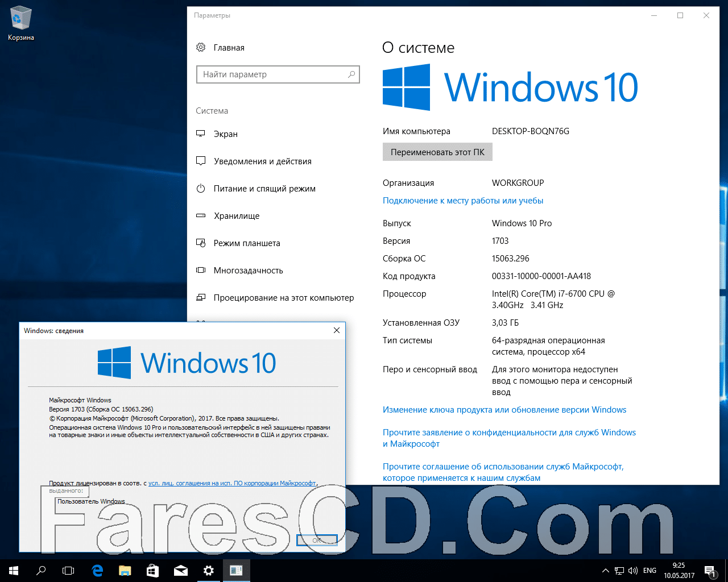The image size is (728, 582).
Task: Open Task View on taskbar
Action: pyautogui.click(x=68, y=571)
